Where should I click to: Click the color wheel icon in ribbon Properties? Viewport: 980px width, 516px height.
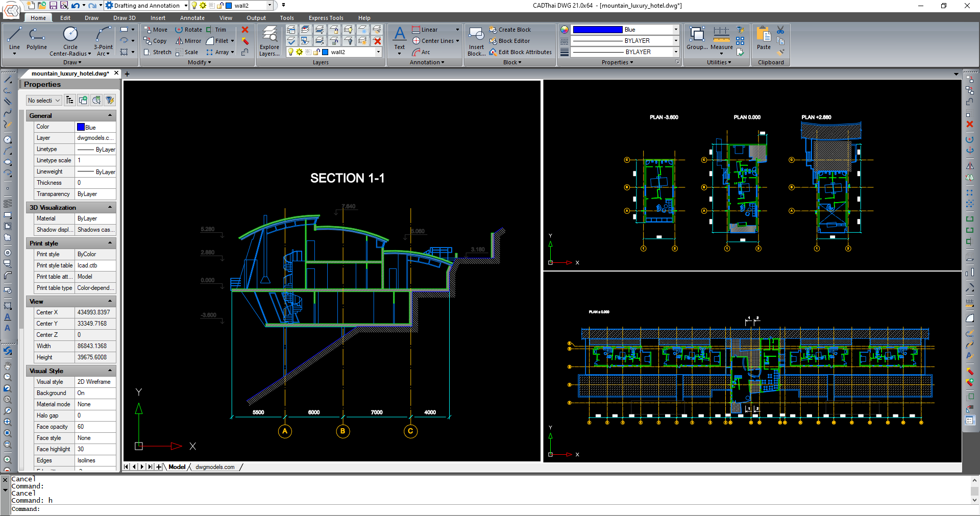tap(564, 30)
